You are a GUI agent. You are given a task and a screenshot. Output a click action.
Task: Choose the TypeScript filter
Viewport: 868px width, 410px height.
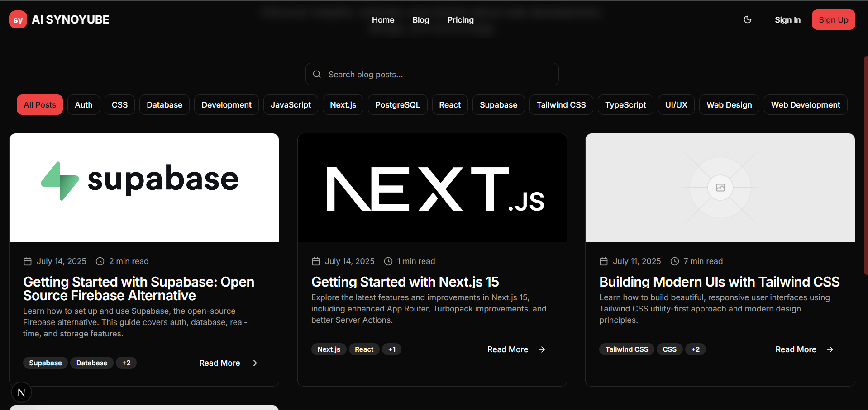(625, 105)
